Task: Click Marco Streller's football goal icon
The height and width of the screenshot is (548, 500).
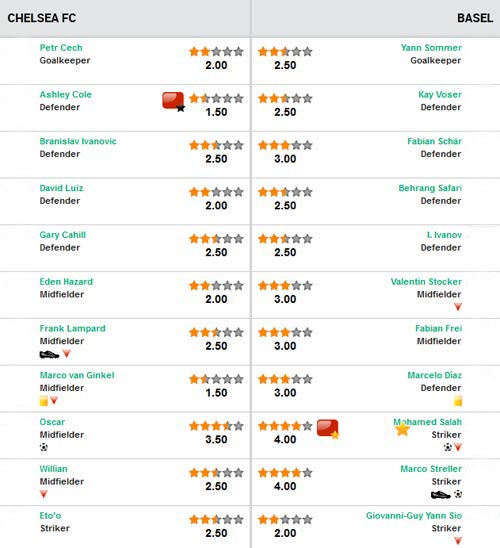Action: pyautogui.click(x=458, y=494)
